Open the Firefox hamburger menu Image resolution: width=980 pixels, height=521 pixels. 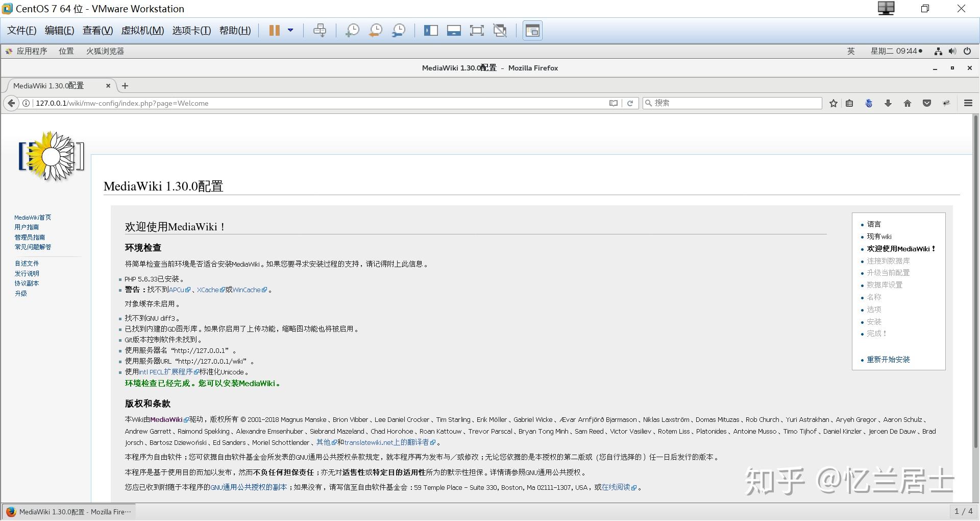coord(967,103)
